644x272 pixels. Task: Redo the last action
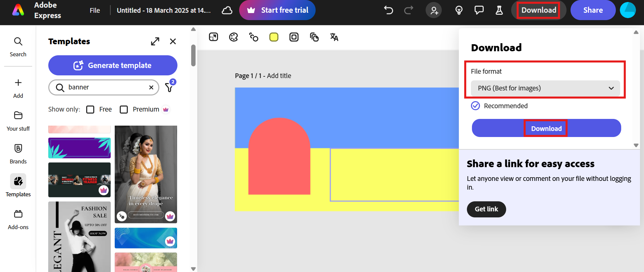coord(409,10)
